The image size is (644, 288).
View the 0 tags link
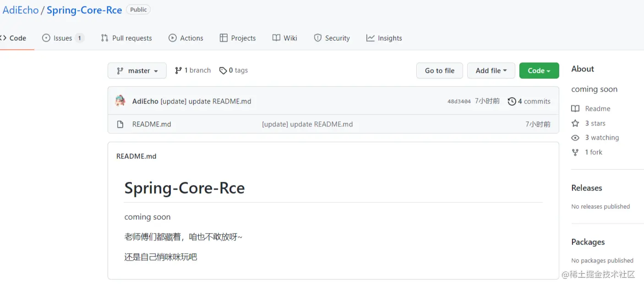click(x=234, y=70)
